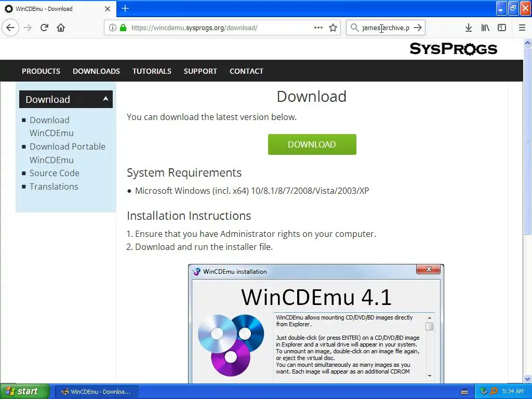Open the Translations sidebar link
Screen dimensions: 532x399
coord(54,187)
